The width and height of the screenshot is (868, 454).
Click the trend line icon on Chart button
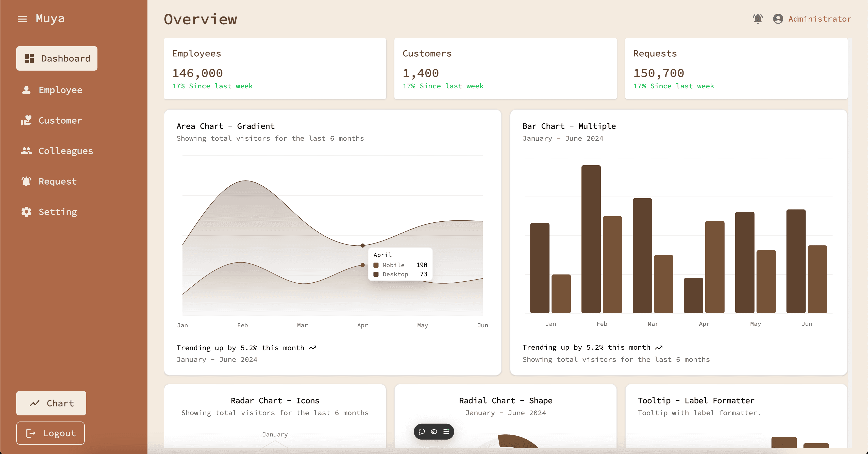coord(34,403)
